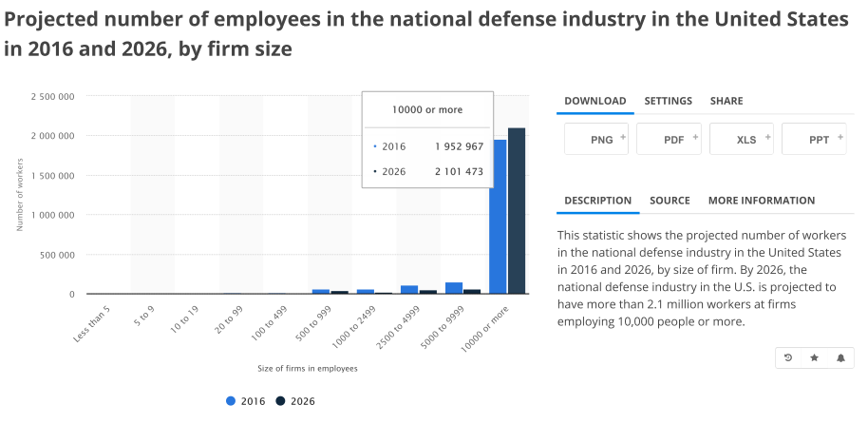The image size is (868, 424).
Task: Click the bell notification icon
Action: click(x=840, y=357)
